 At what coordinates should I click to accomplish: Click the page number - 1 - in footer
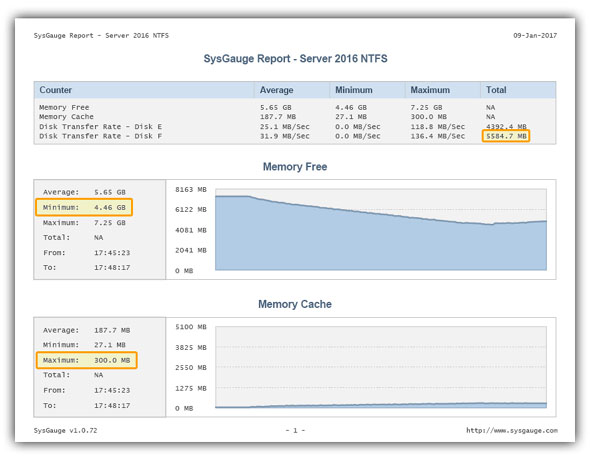point(295,430)
